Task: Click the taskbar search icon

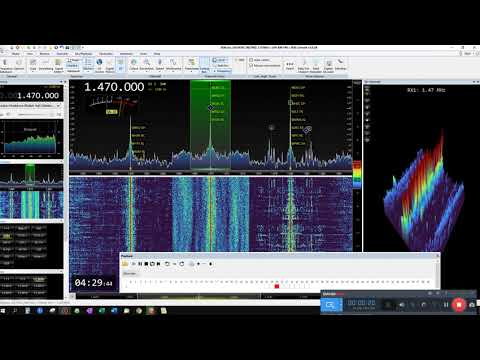Action: tap(15, 311)
